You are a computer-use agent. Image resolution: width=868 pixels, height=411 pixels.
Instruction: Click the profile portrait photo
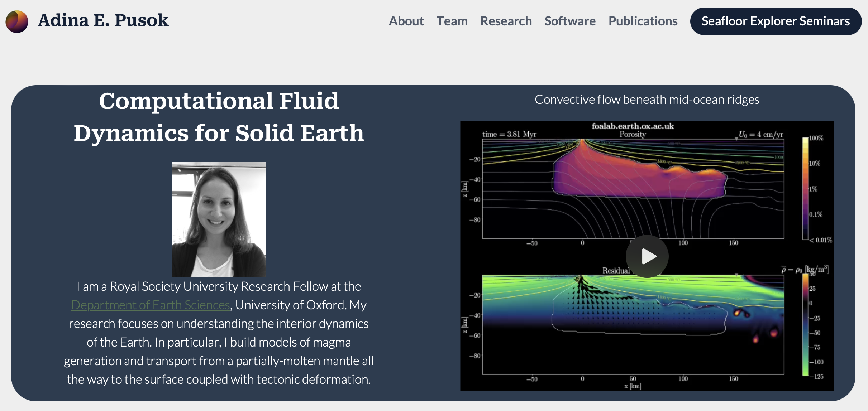[219, 220]
